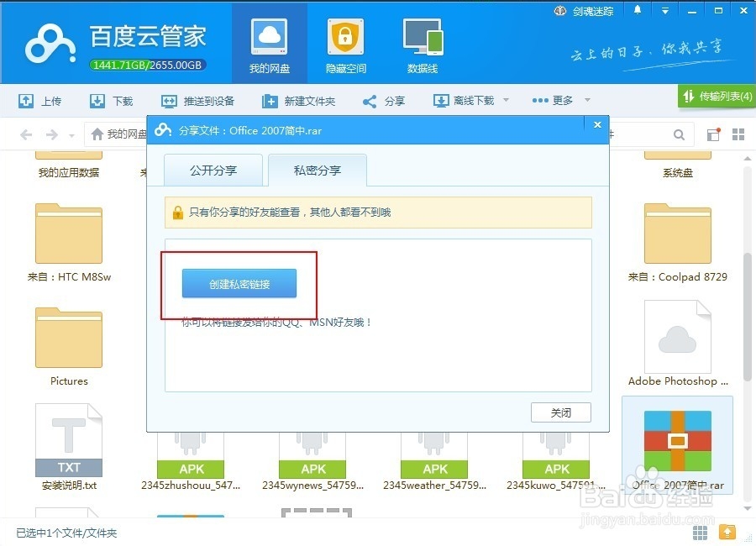Open the title bar dropdown menu arrow
The image size is (756, 546).
(x=665, y=11)
